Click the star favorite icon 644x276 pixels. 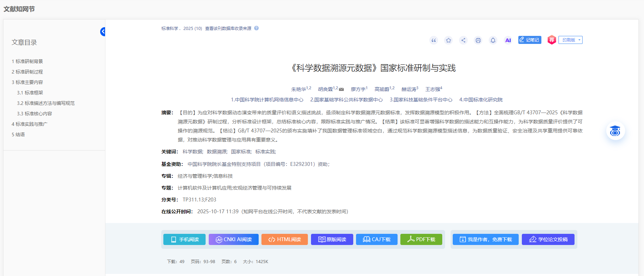click(449, 40)
